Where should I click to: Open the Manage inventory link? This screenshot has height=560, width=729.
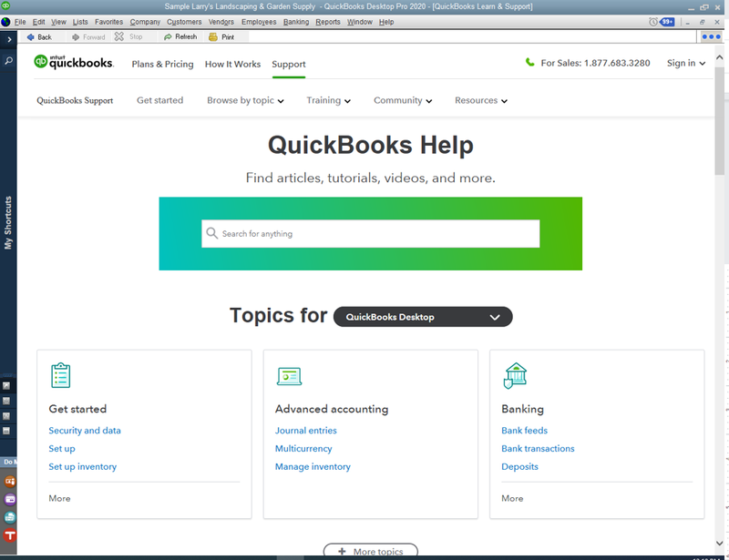coord(313,466)
